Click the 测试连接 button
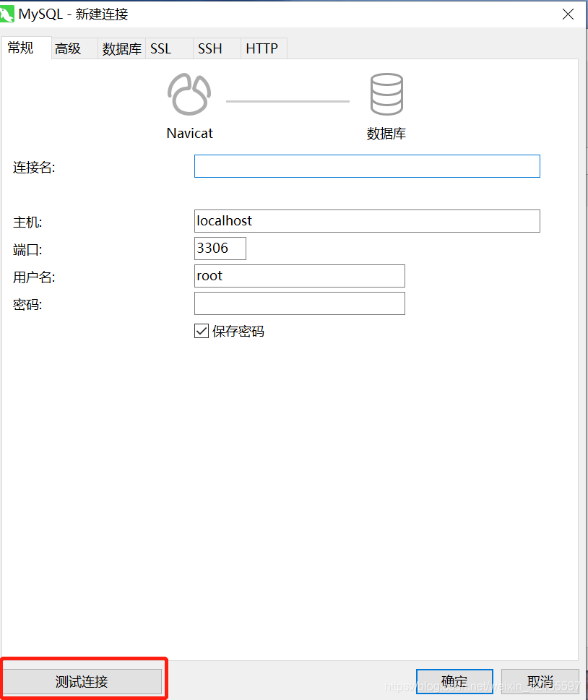588x700 pixels. click(82, 681)
